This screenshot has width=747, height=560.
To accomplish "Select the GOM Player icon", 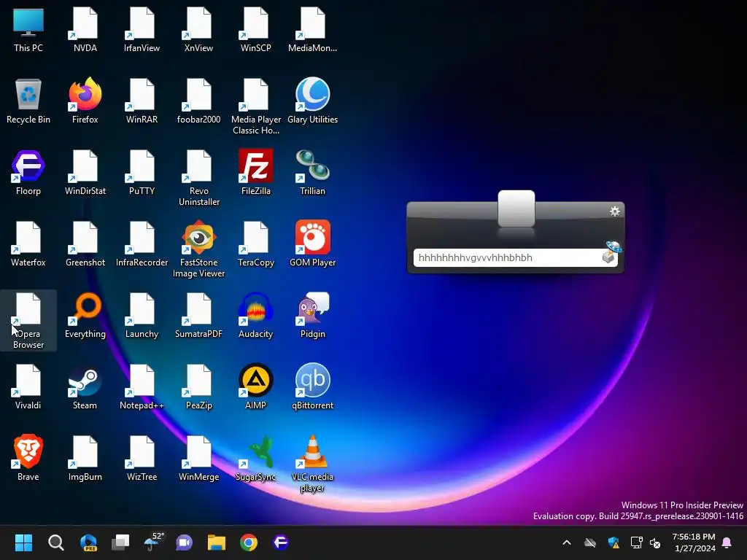I will click(x=312, y=244).
